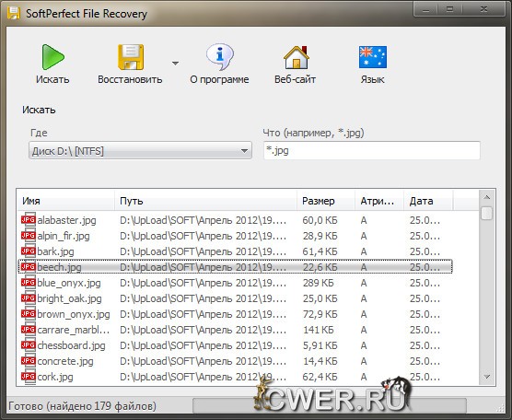Select the JPG icon of alpin_fir.jpg
512x420 pixels.
[28, 236]
